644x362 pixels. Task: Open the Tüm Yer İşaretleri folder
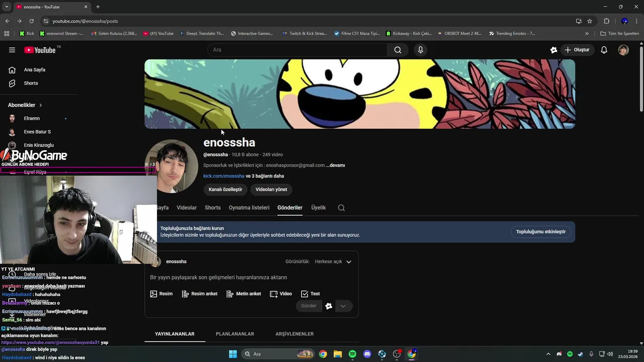click(619, 34)
